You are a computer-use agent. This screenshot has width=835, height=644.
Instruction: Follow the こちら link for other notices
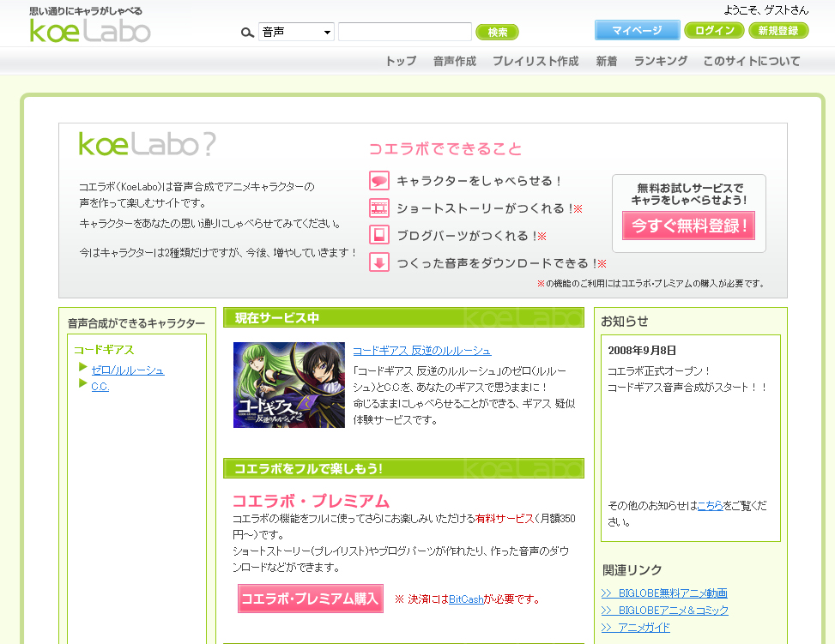(710, 506)
